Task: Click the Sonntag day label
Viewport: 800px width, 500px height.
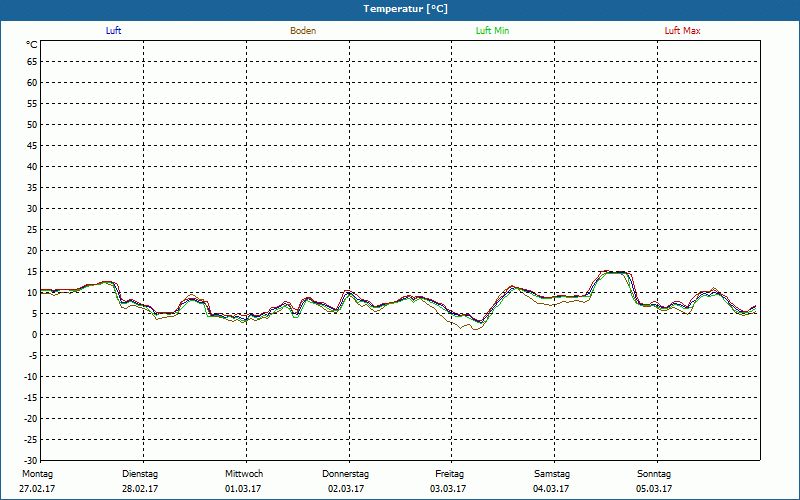Action: (x=654, y=474)
